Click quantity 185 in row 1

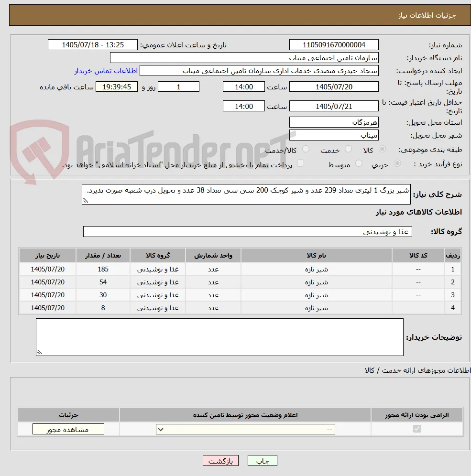103,269
